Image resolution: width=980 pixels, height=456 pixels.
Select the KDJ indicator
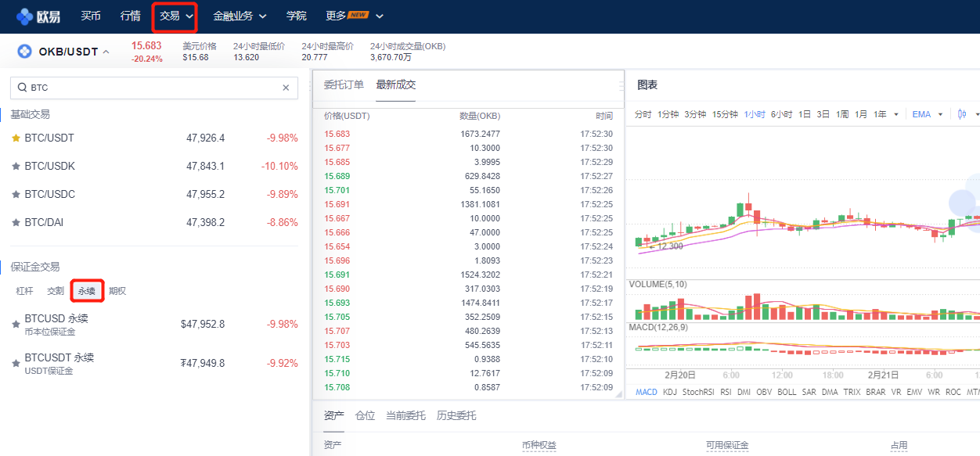point(670,392)
